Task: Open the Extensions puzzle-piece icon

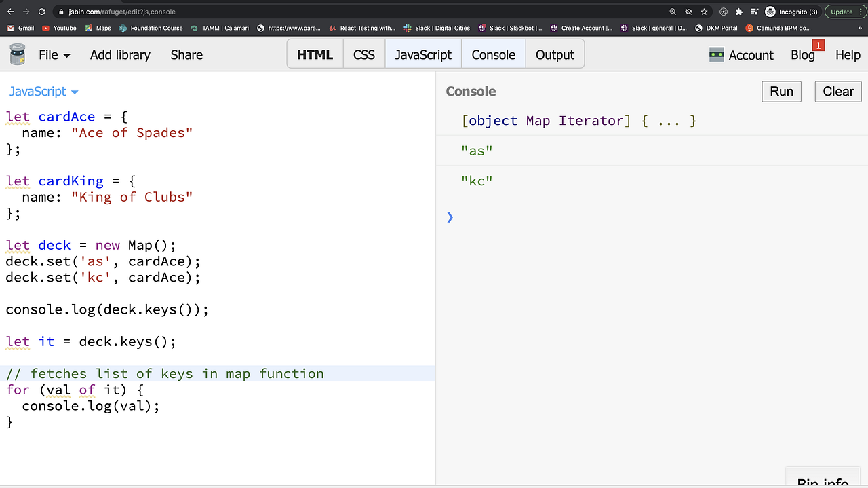Action: (x=738, y=12)
